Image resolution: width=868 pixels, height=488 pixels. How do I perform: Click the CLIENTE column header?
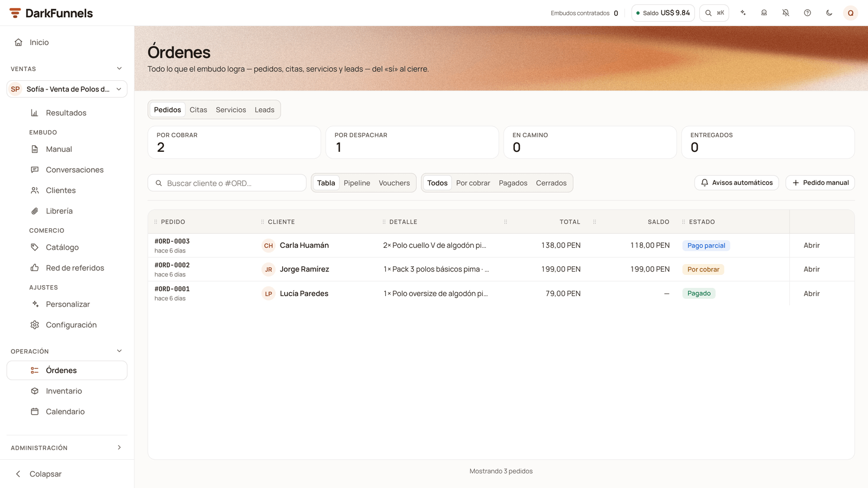coord(281,222)
